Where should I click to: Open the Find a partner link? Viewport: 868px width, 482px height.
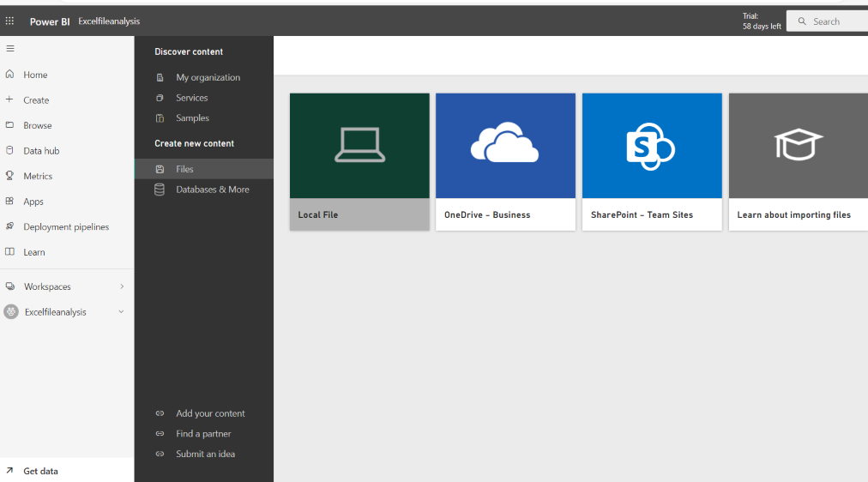tap(203, 433)
